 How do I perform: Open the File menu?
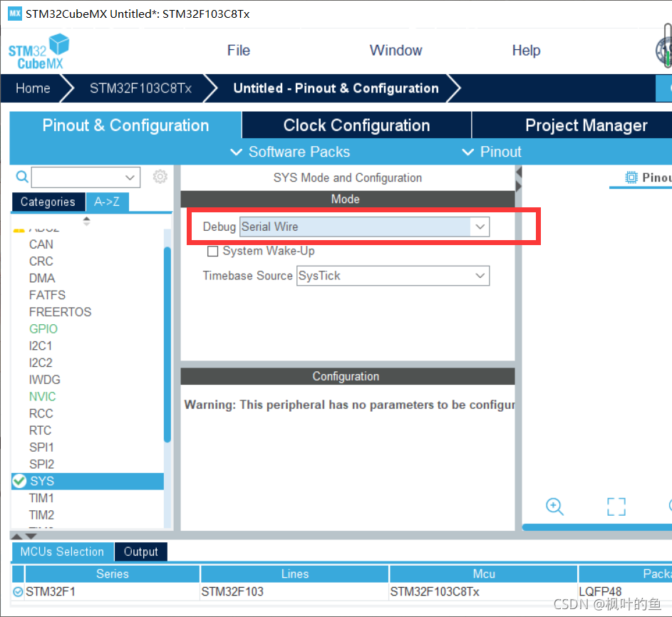click(x=238, y=51)
